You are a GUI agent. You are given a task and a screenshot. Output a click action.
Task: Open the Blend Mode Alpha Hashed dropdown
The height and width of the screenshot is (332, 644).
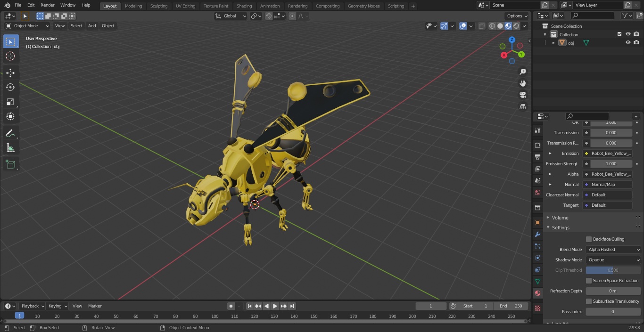pos(613,250)
